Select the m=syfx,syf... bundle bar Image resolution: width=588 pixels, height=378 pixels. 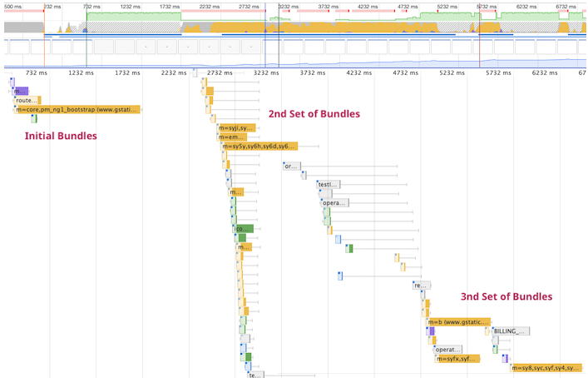point(457,359)
